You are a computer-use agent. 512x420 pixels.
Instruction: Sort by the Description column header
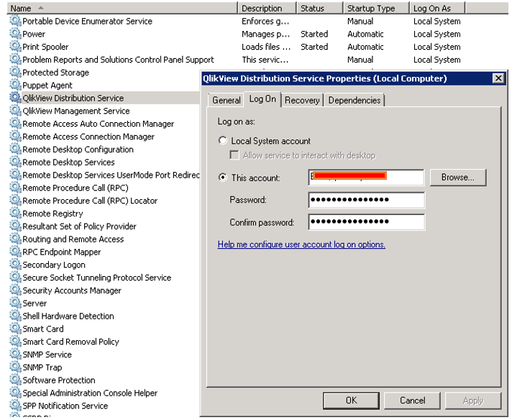(267, 8)
